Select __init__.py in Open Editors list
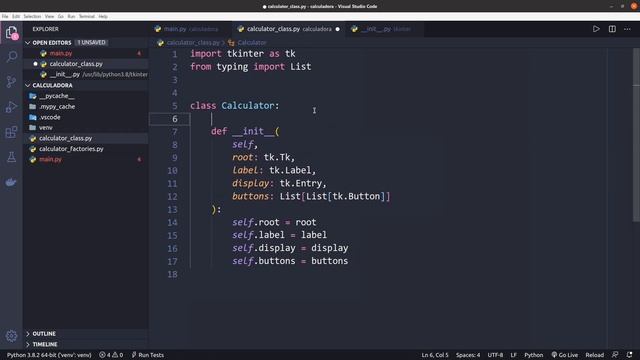Screen dimensions: 640x360 (64, 75)
